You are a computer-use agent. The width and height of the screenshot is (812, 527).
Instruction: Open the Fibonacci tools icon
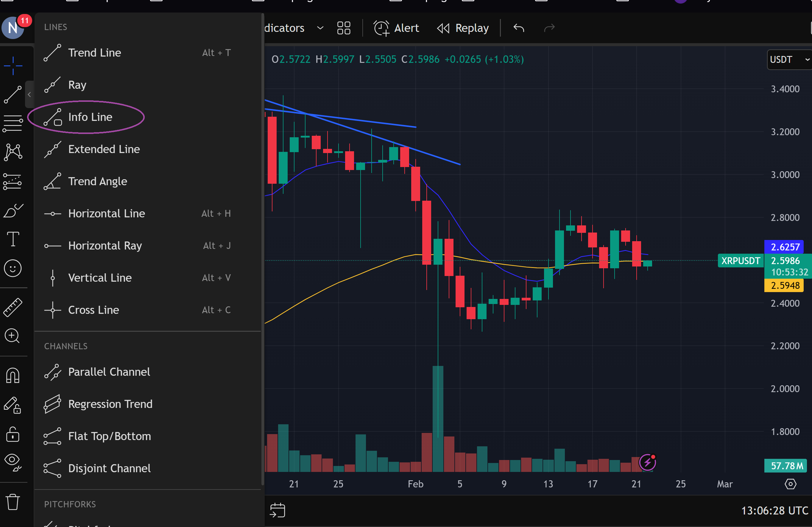[x=13, y=123]
